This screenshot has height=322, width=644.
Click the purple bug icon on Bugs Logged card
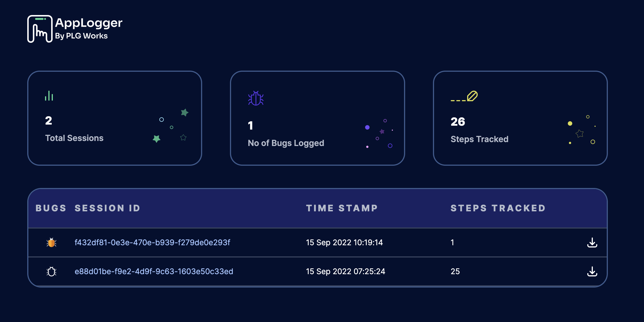[255, 98]
